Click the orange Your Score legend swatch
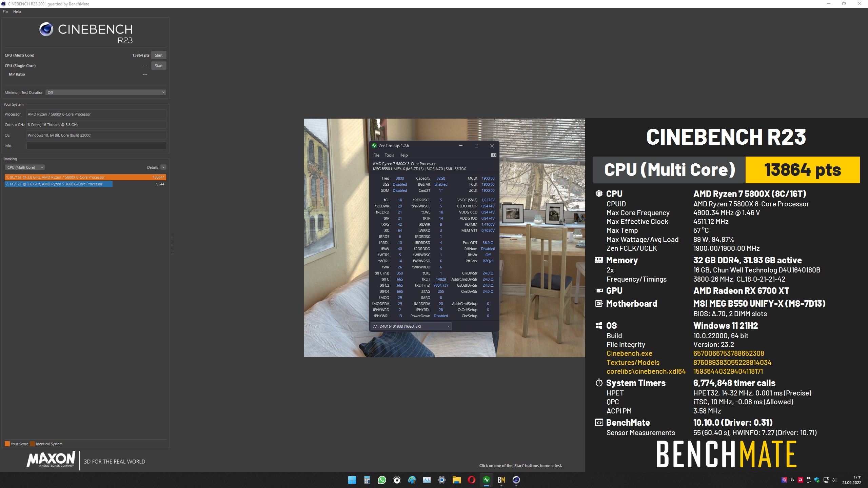The image size is (868, 488). (x=7, y=443)
